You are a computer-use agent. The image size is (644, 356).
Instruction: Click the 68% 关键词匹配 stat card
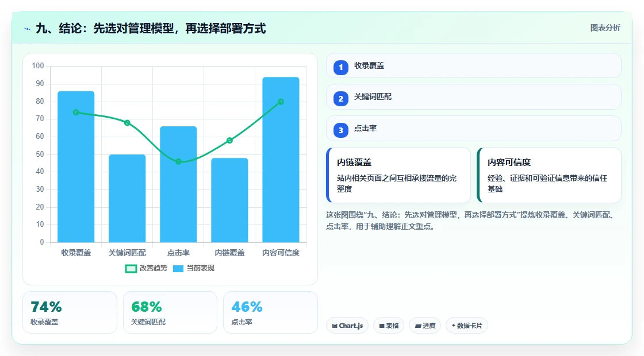[170, 312]
